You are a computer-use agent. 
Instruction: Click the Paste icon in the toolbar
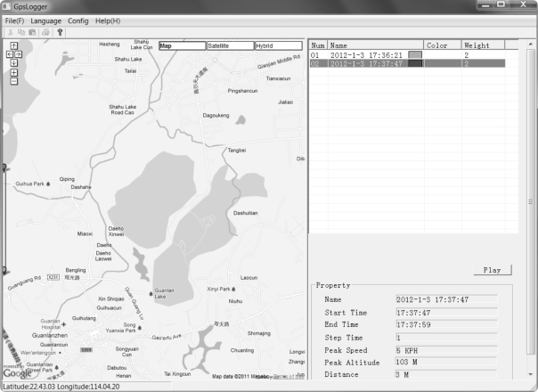pos(32,32)
